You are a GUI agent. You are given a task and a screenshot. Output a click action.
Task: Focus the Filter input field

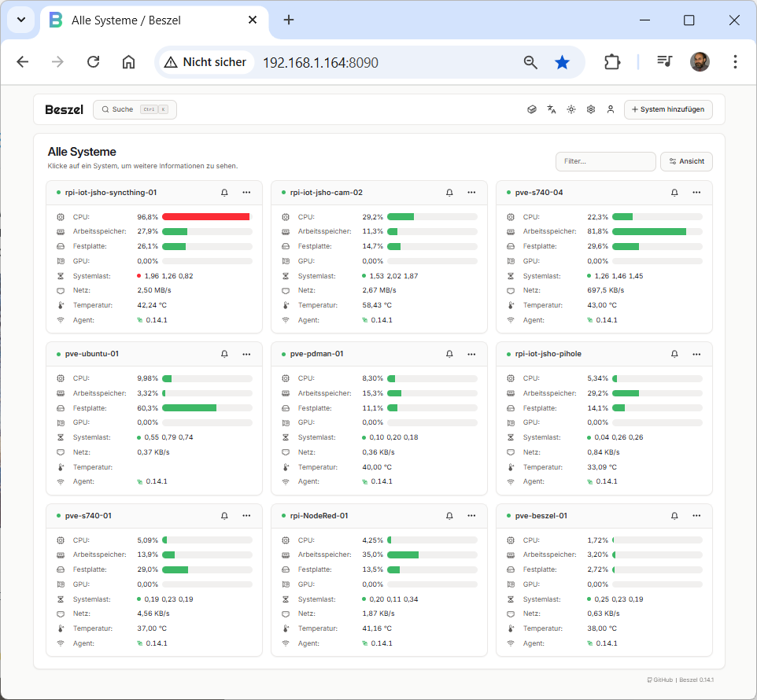click(x=605, y=161)
